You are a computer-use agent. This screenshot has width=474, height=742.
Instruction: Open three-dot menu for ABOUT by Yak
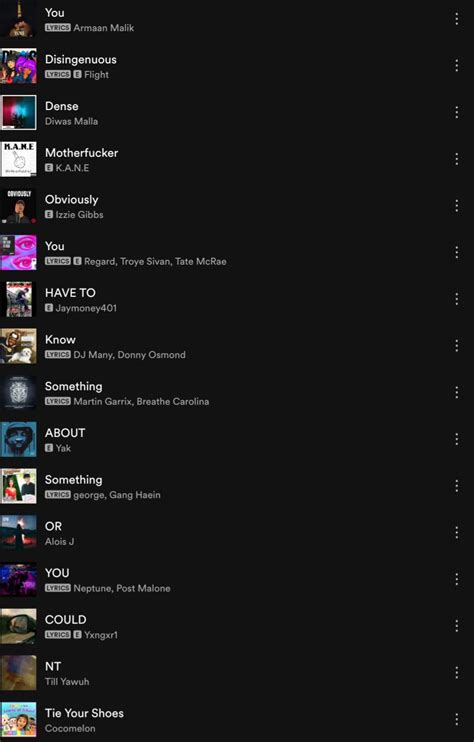pyautogui.click(x=456, y=439)
